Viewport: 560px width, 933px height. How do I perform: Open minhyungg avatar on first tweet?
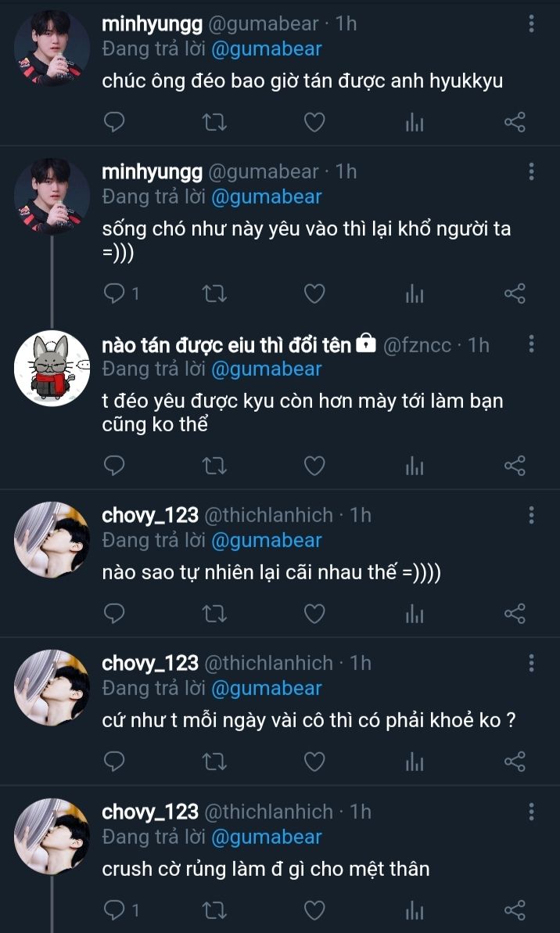52,49
